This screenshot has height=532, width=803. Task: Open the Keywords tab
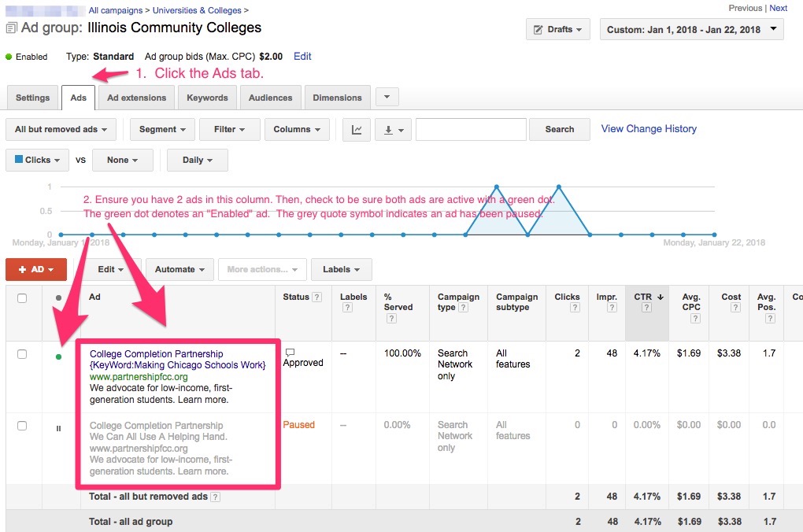[207, 98]
